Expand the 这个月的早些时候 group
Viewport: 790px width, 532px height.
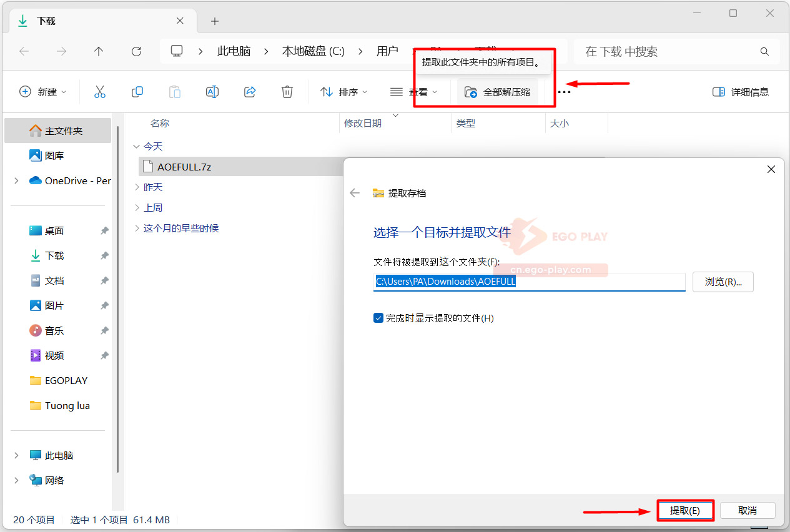coord(137,228)
